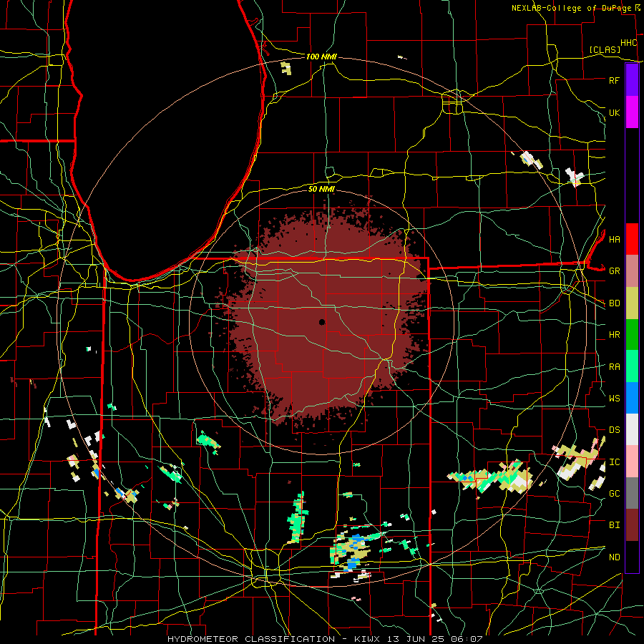Click the purple RF legend color swatch
This screenshot has width=644, height=644.
(632, 80)
